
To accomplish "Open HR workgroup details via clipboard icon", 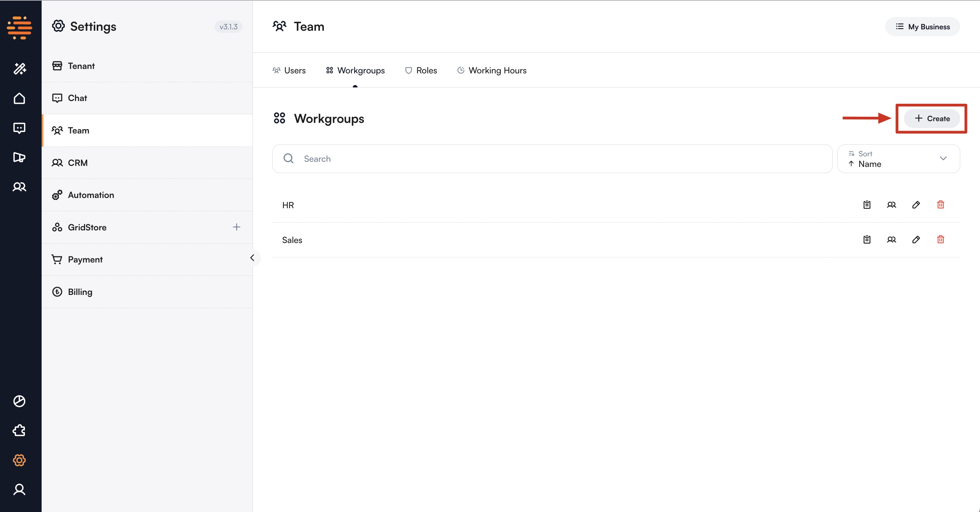I will tap(867, 205).
